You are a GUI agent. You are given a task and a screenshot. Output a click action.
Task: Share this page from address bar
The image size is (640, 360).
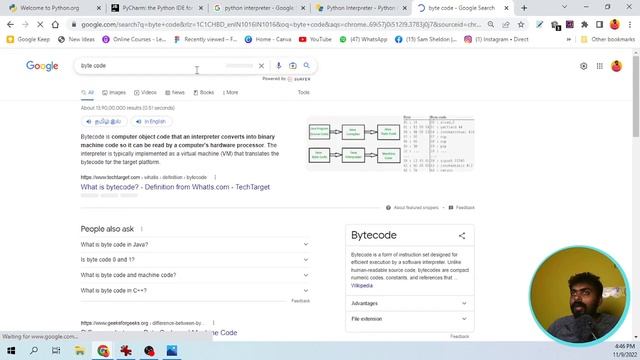[506, 24]
